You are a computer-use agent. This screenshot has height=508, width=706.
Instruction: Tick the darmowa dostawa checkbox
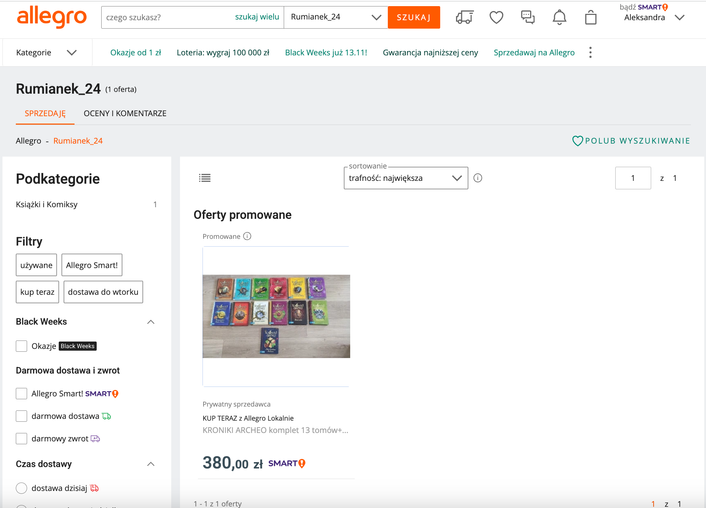coord(21,416)
